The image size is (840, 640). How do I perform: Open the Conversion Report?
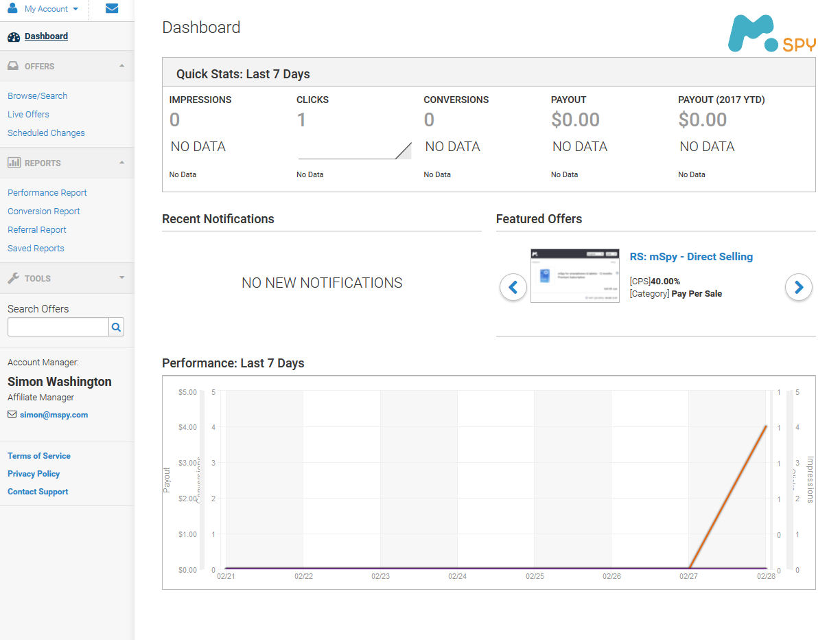44,212
